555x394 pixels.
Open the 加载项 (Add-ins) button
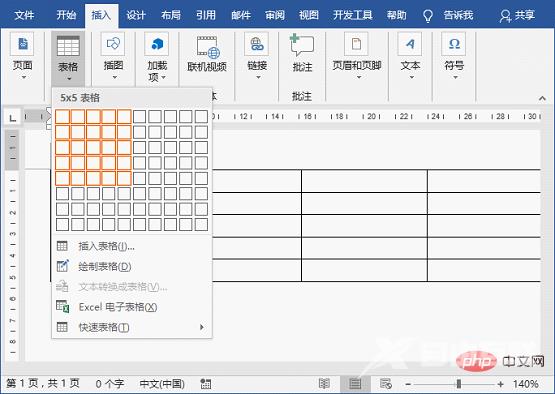(x=157, y=57)
